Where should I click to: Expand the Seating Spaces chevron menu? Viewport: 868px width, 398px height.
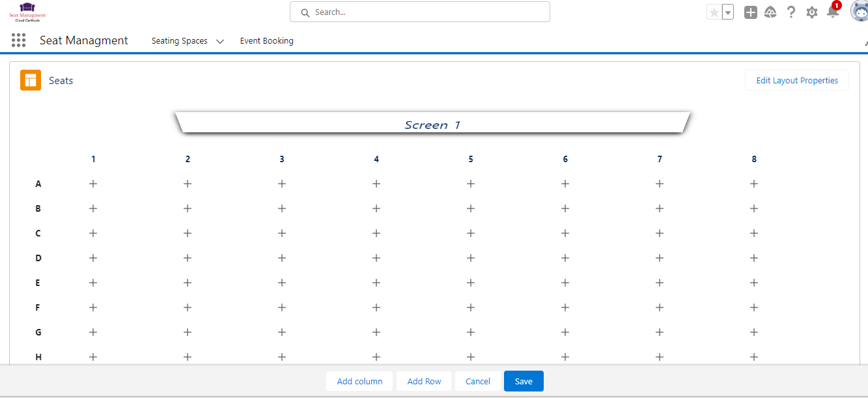click(x=220, y=41)
